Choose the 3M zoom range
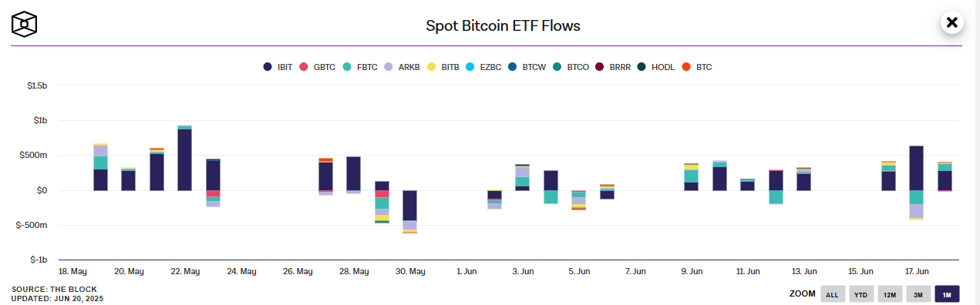This screenshot has height=305, width=980. point(918,294)
